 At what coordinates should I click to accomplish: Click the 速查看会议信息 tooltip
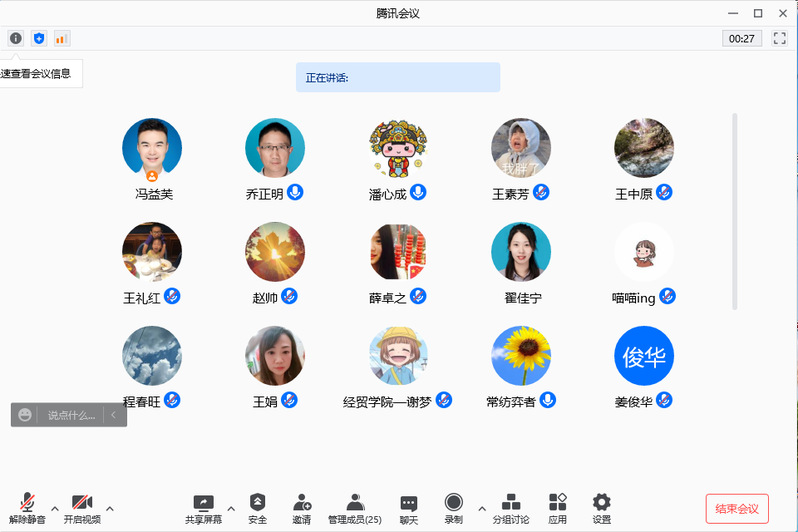pos(40,74)
